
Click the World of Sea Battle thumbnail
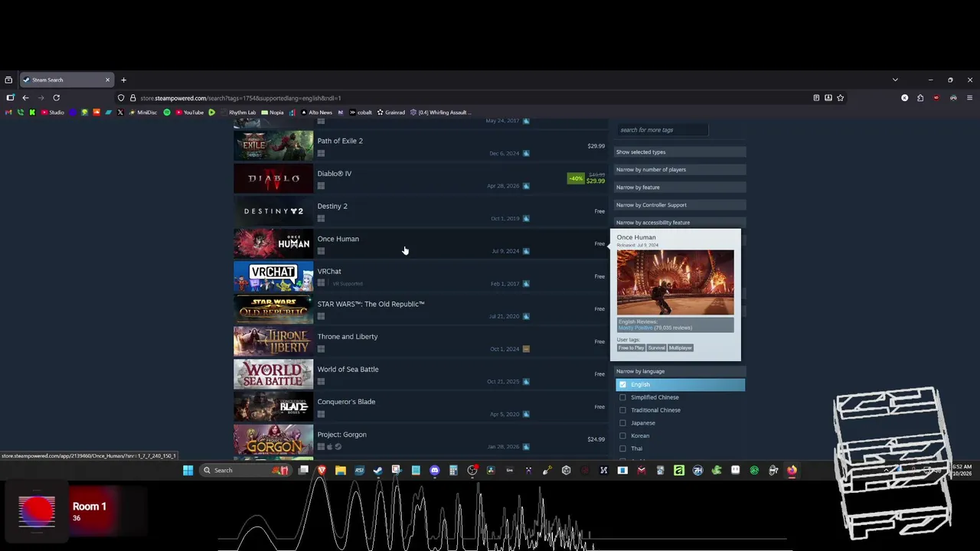273,374
